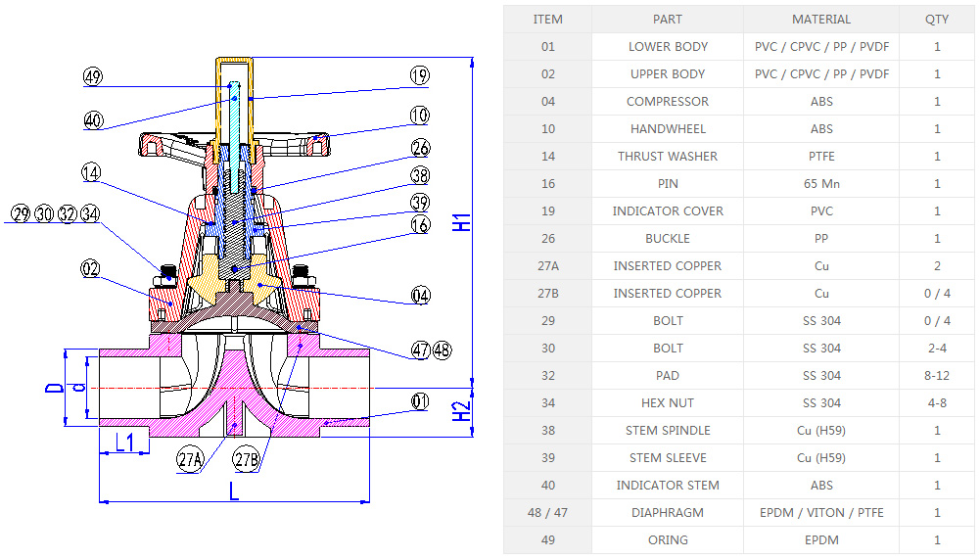Select callout balloon 27B below the valve body
Screen dimensions: 980x560
coord(246,459)
